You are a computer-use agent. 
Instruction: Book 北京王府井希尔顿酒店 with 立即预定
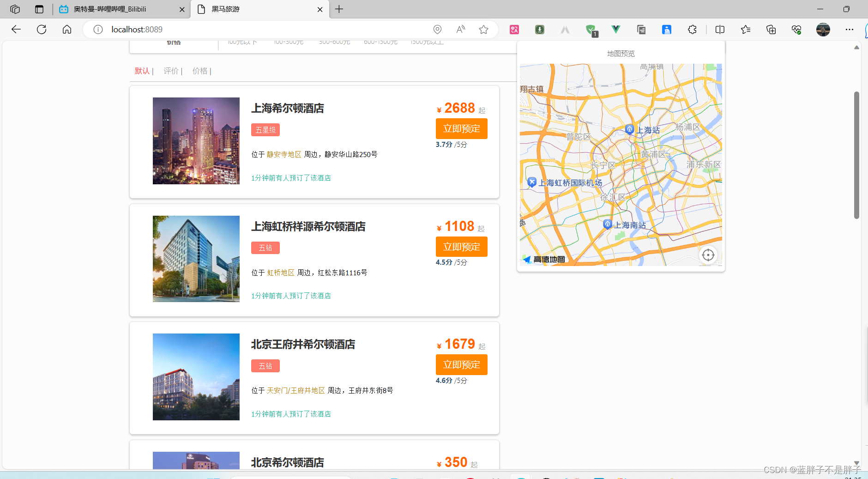point(461,365)
